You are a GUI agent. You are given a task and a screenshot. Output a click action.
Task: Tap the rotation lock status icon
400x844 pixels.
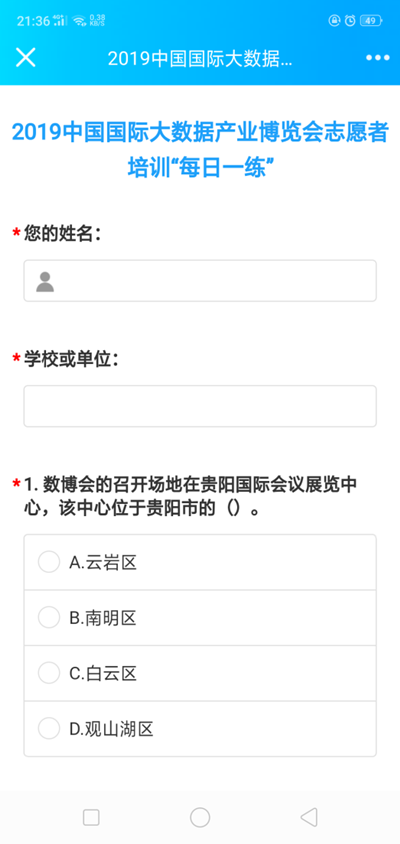pyautogui.click(x=334, y=20)
